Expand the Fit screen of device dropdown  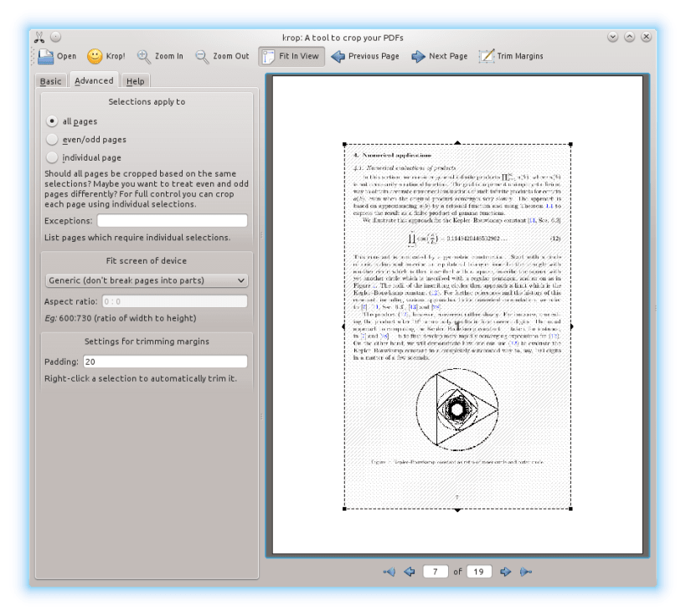coord(147,280)
